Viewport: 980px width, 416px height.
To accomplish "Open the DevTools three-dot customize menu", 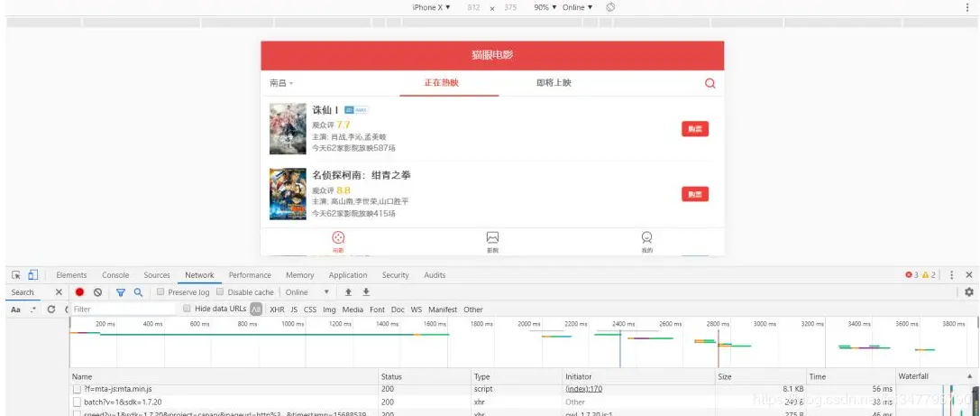I will pos(952,274).
